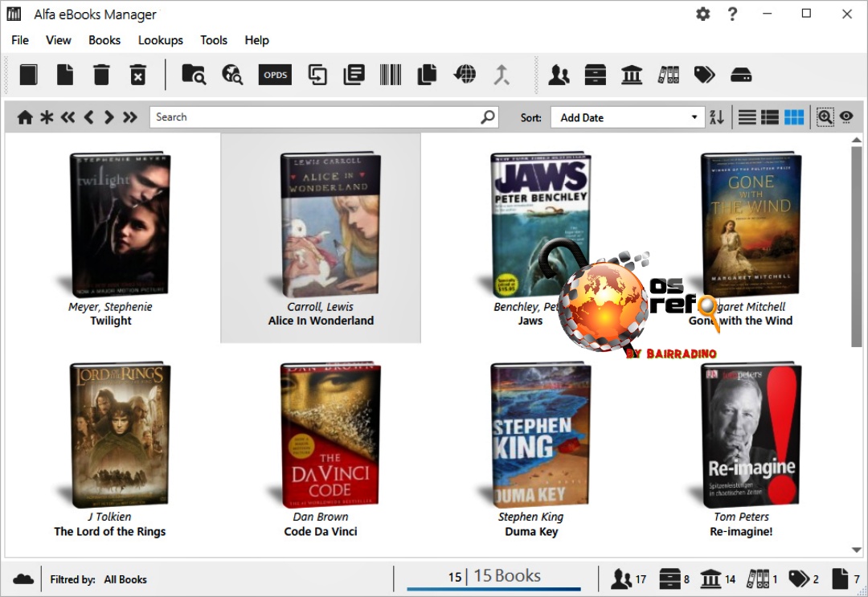
Task: Click the trash bin with X icon
Action: click(138, 75)
